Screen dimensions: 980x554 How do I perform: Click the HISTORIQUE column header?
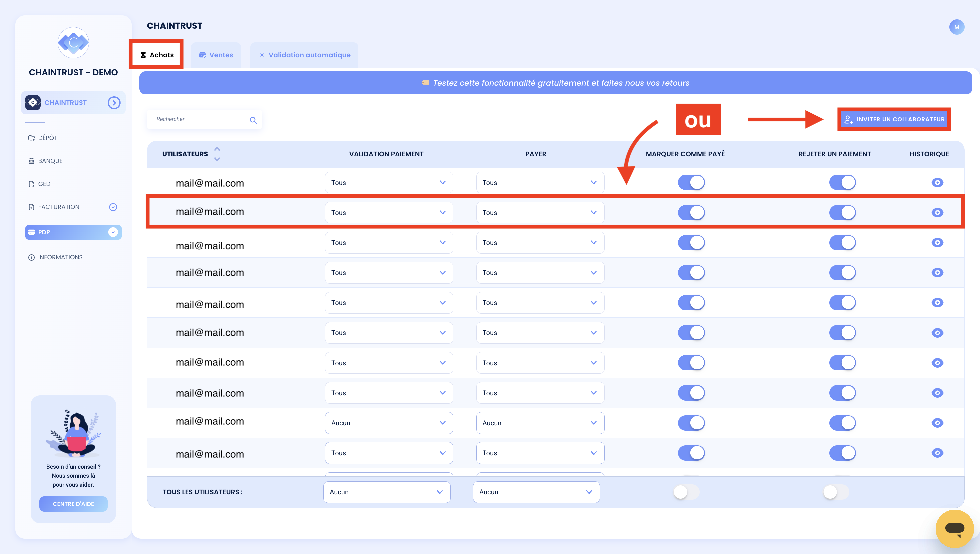coord(929,154)
